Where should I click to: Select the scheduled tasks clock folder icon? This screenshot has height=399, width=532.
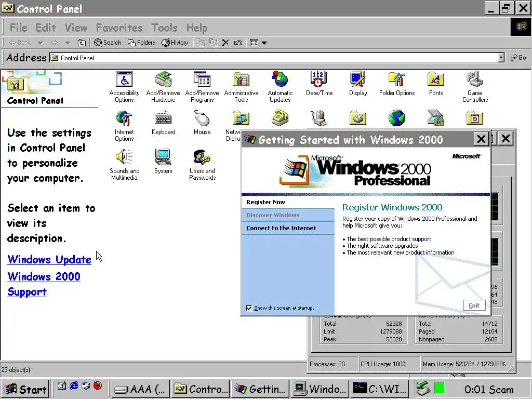(475, 118)
